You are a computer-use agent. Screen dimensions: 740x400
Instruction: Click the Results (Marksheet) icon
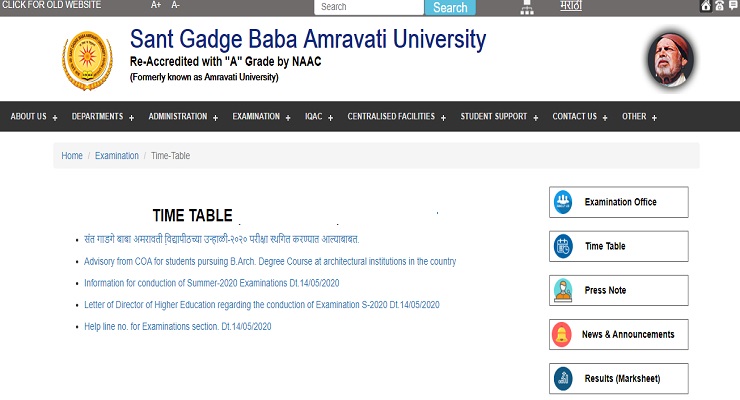(563, 379)
